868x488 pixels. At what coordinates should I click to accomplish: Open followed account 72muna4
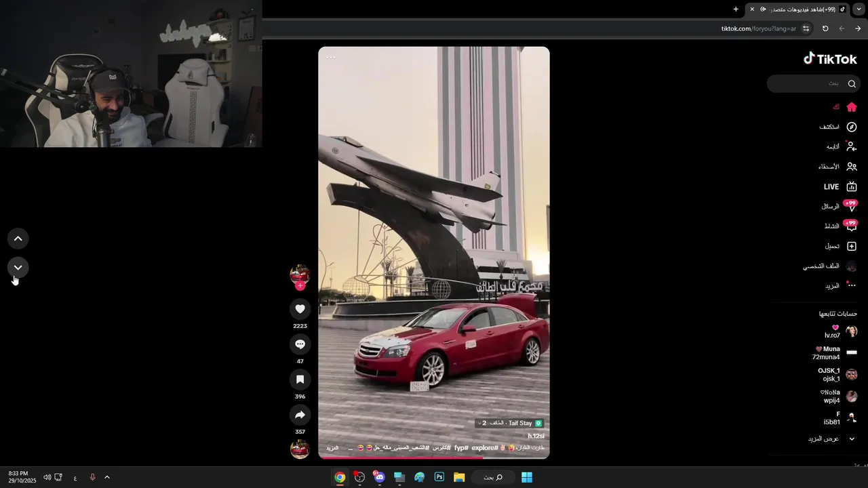click(835, 353)
